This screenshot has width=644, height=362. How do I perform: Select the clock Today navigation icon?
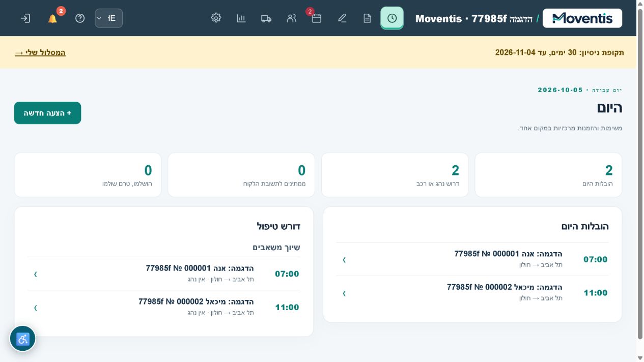click(392, 18)
